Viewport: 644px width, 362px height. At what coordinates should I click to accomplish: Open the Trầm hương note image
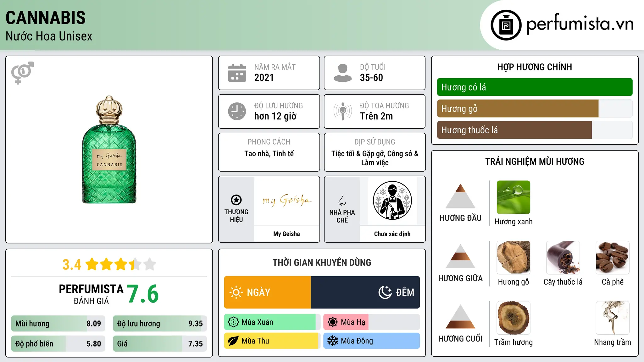tap(514, 318)
